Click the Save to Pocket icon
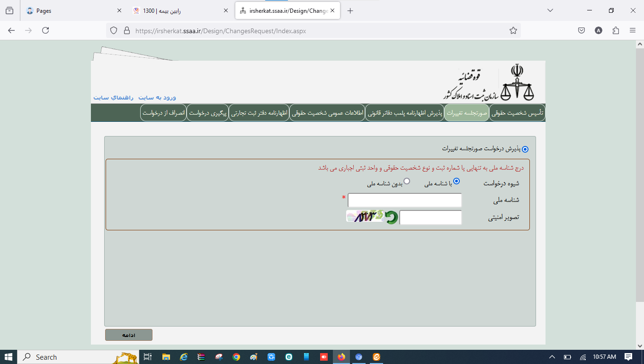The image size is (644, 364). (x=581, y=30)
